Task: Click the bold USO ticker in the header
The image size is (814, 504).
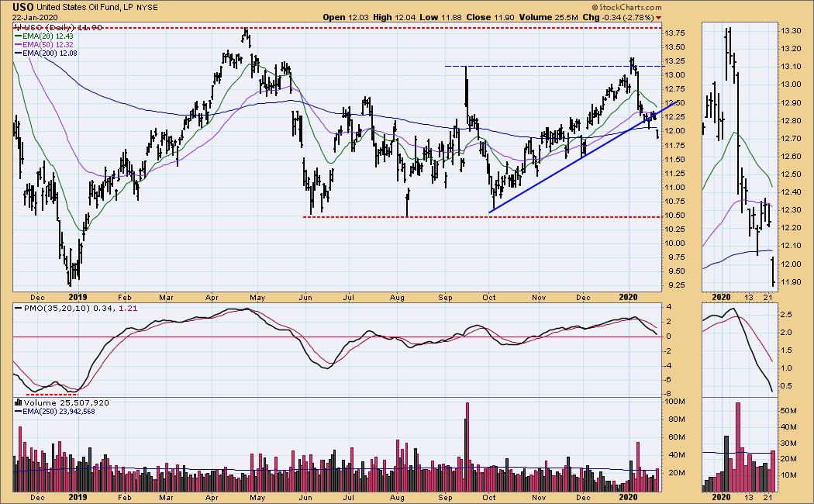Action: [x=23, y=7]
